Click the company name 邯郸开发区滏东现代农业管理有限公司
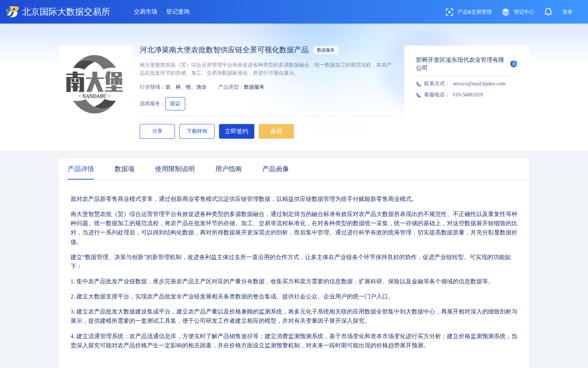 click(460, 64)
